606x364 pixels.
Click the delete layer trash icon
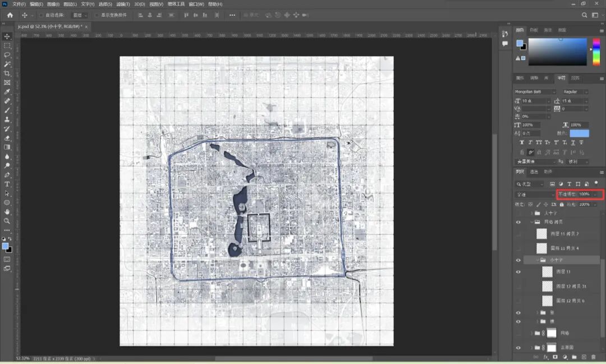pyautogui.click(x=594, y=357)
